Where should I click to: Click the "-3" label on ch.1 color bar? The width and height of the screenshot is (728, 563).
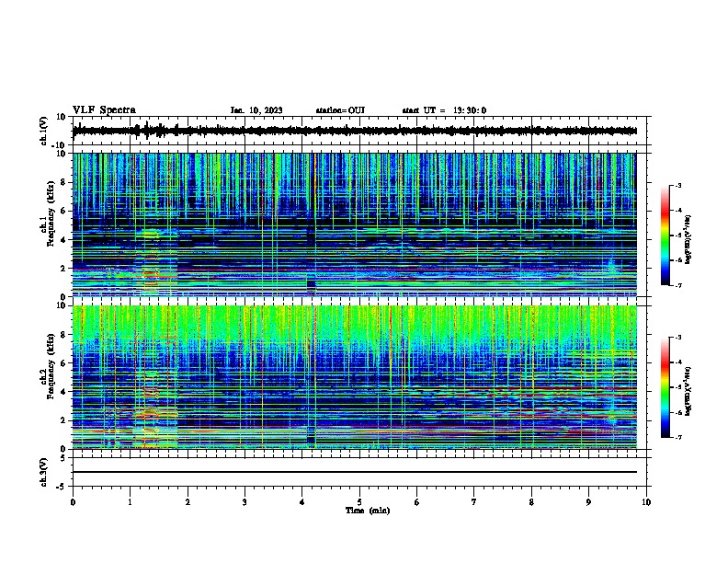[x=678, y=186]
